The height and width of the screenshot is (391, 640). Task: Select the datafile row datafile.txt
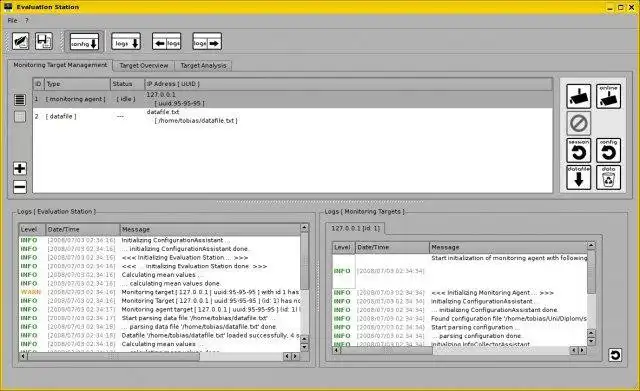point(292,116)
